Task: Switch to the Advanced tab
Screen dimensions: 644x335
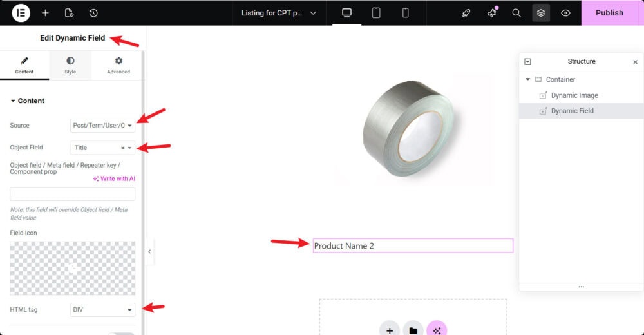Action: 118,65
